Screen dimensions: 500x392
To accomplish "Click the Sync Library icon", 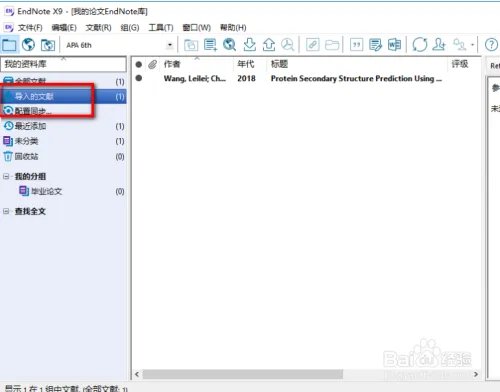I will point(420,45).
